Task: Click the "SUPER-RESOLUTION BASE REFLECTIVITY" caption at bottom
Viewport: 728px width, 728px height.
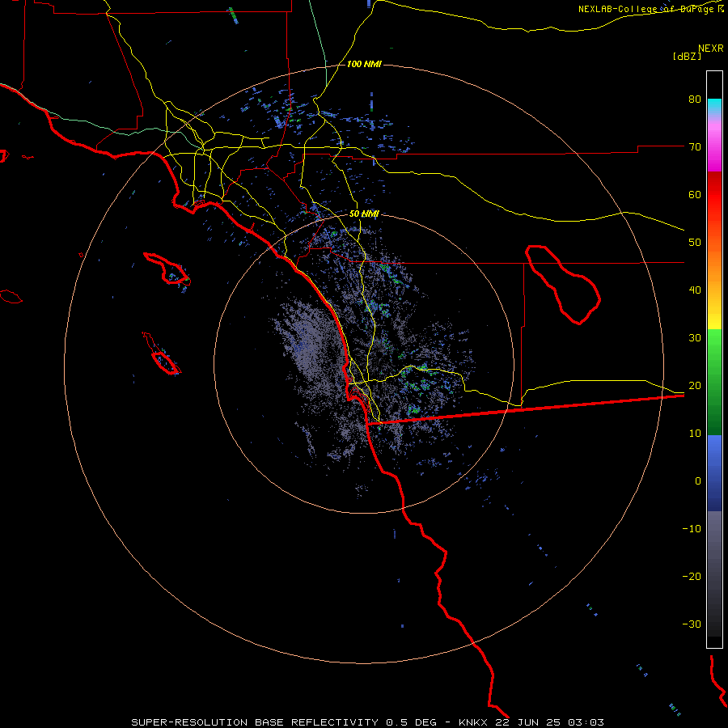Action: (255, 722)
